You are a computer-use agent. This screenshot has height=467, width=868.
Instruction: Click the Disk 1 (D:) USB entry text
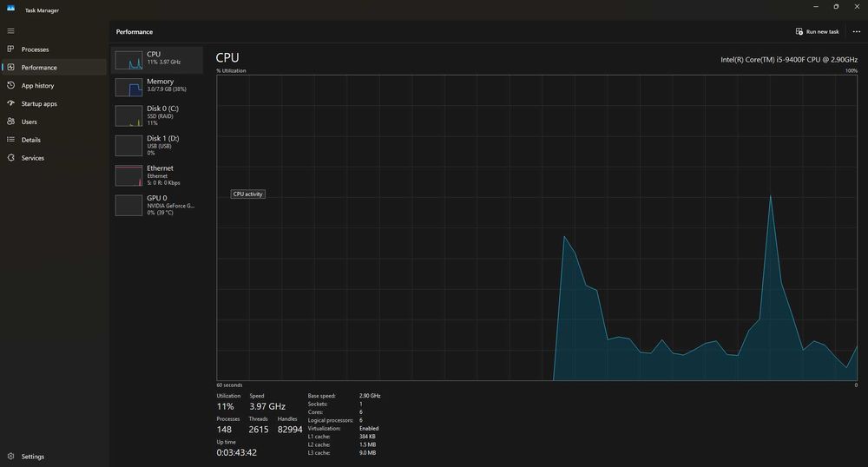[x=159, y=146]
